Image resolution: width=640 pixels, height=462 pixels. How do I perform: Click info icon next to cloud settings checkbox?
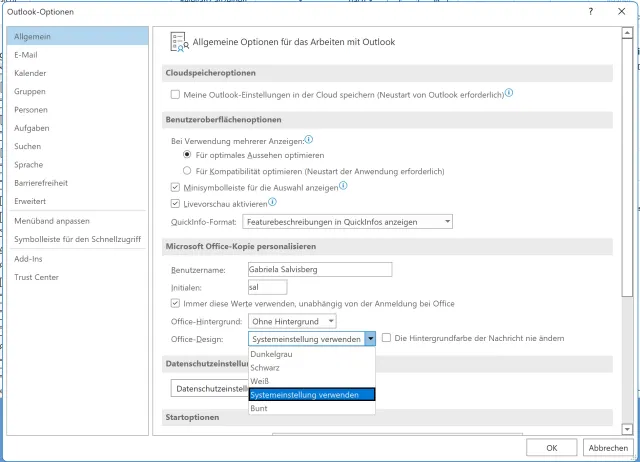[x=509, y=93]
